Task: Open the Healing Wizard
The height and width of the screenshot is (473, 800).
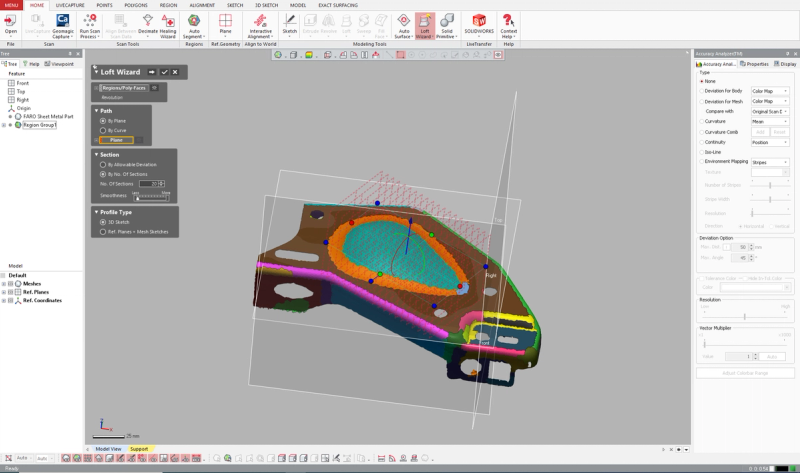Action: click(168, 26)
